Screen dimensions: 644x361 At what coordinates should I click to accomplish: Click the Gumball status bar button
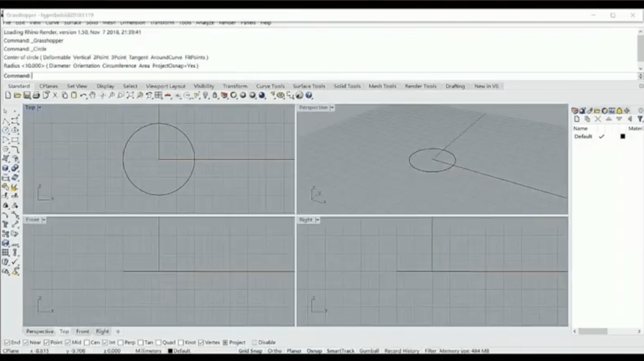369,351
